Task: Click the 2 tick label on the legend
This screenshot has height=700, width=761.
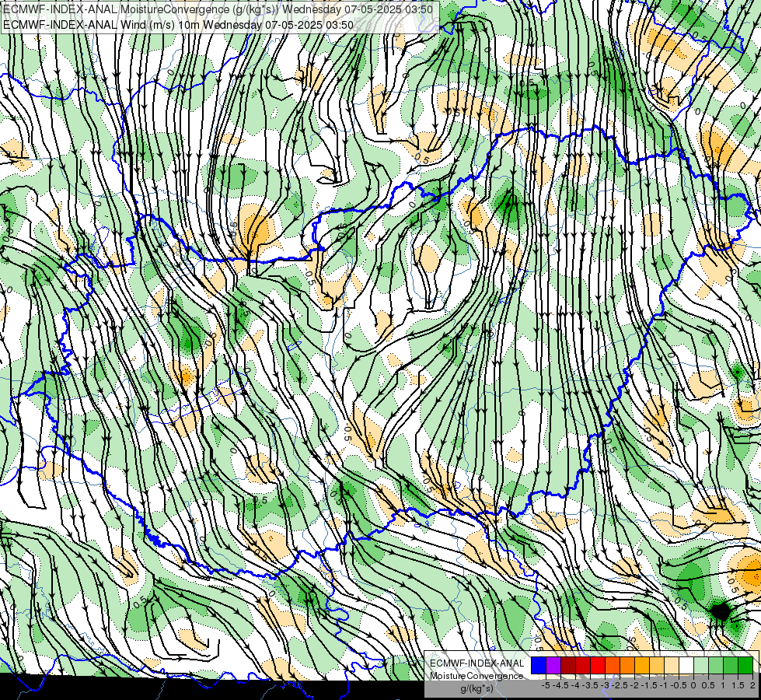Action: point(752,685)
